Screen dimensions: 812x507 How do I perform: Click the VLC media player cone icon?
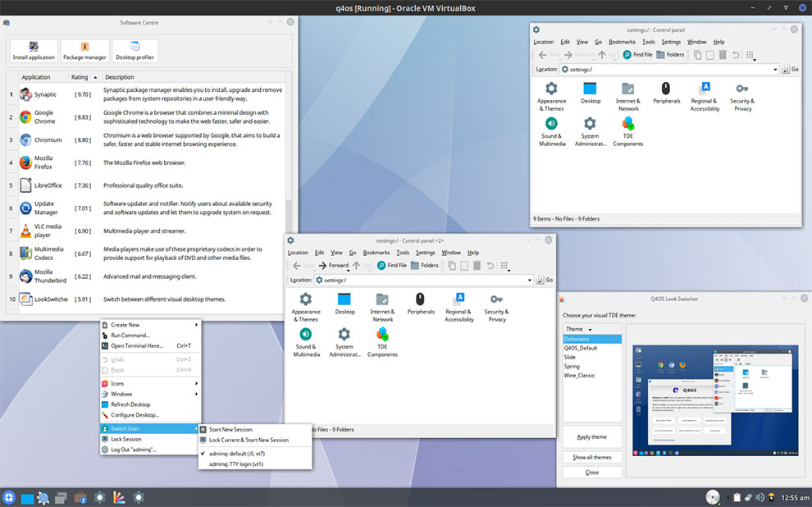point(25,231)
